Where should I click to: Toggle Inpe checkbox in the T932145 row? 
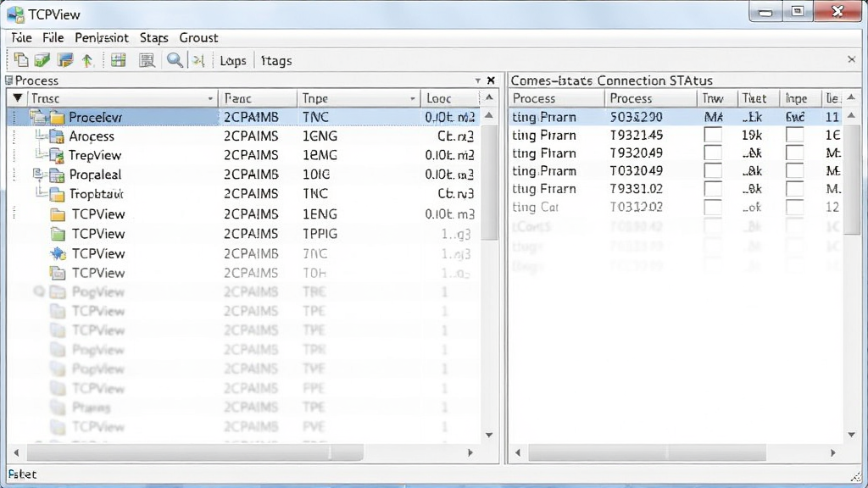794,135
